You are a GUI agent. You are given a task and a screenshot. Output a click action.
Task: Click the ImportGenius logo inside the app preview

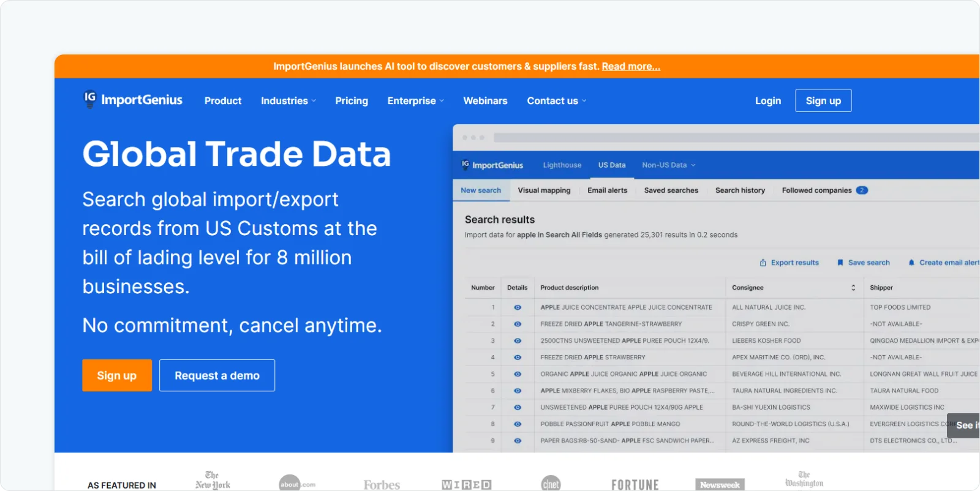click(492, 165)
